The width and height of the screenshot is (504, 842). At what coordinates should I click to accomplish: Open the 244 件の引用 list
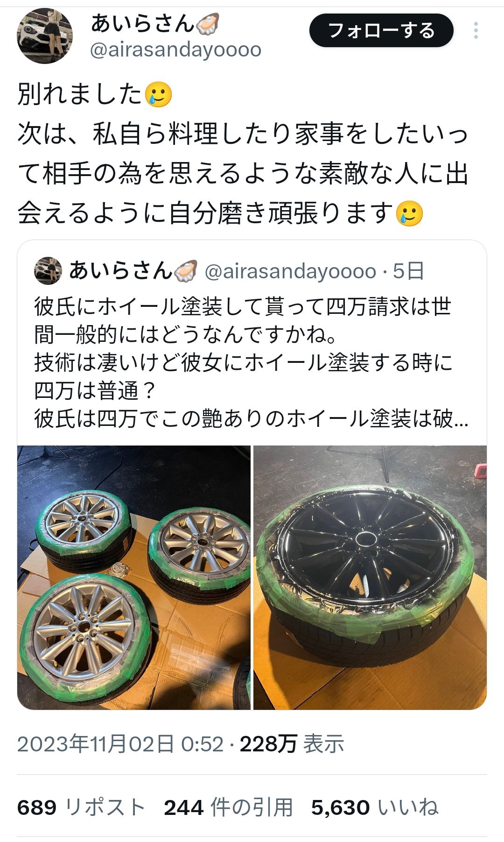click(229, 807)
